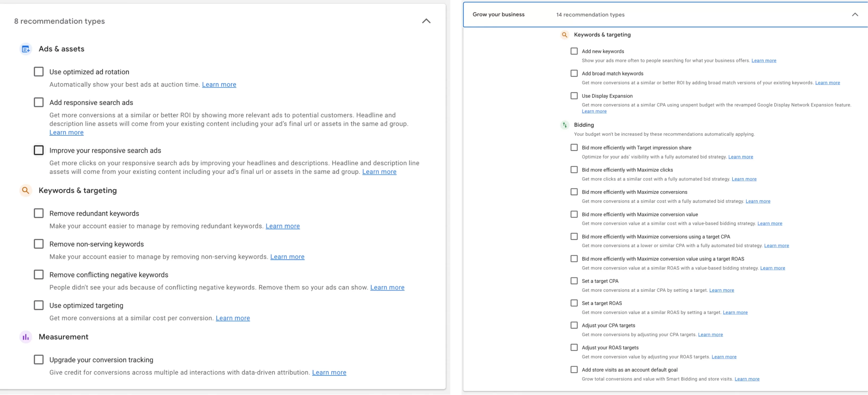868x395 pixels.
Task: Click the left panel Keywords & targeting magnifier icon
Action: [x=26, y=190]
